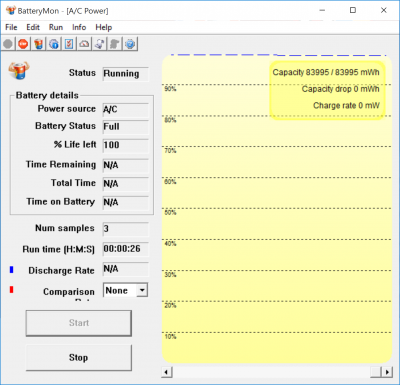Click the gray start circle toolbar icon

click(x=8, y=44)
